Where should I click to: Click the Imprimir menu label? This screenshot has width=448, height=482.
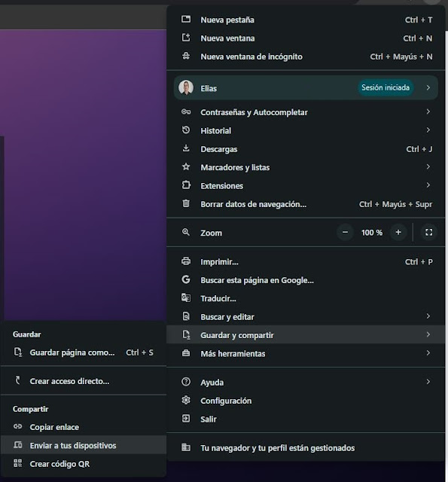(x=219, y=261)
